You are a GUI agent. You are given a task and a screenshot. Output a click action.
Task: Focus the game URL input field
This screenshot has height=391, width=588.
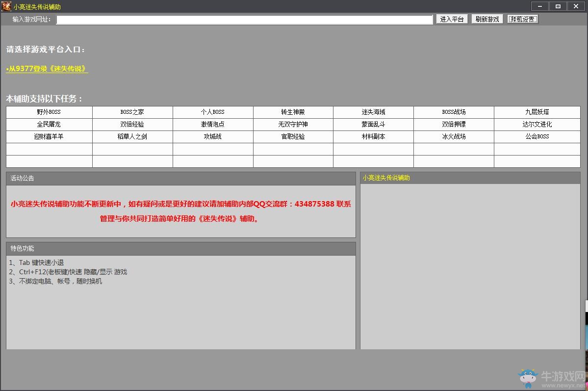[245, 20]
